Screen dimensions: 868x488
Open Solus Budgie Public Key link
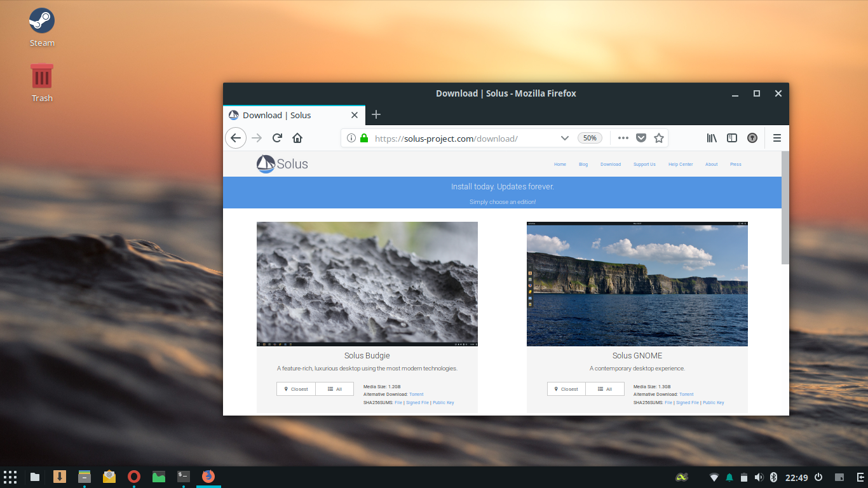tap(444, 403)
